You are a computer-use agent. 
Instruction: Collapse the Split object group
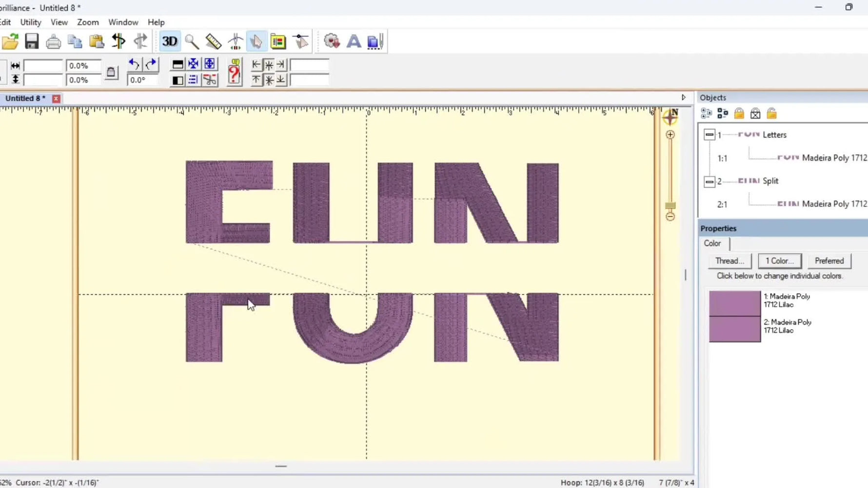point(710,181)
